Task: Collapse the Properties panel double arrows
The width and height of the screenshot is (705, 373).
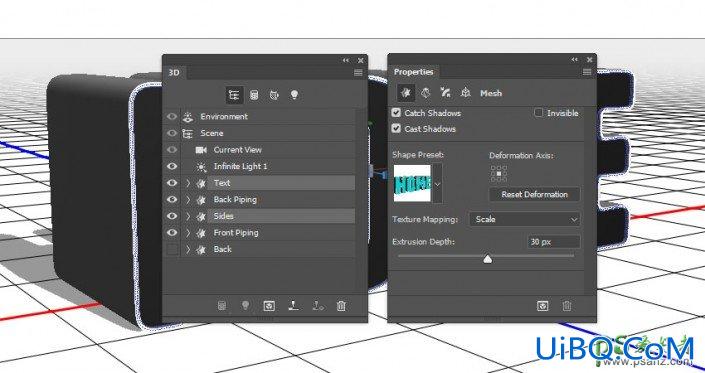Action: coord(575,59)
